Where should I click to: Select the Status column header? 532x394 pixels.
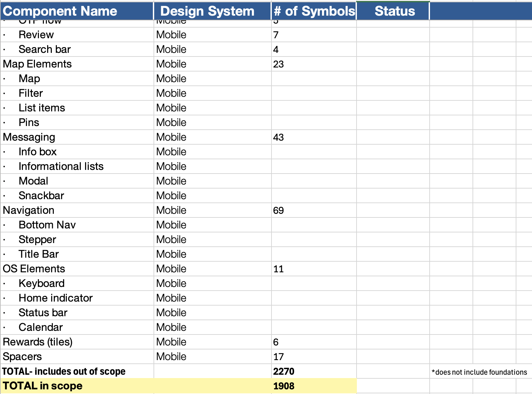(x=394, y=11)
